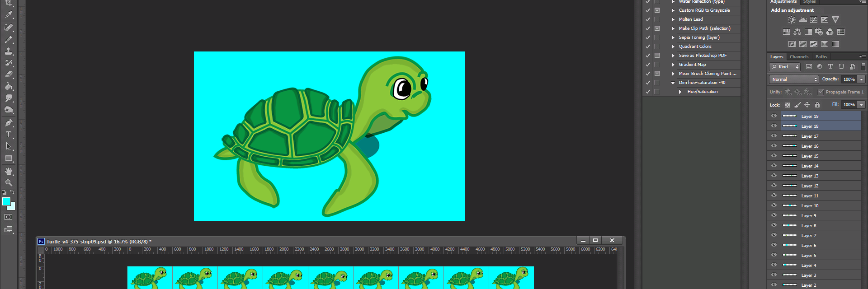The height and width of the screenshot is (289, 868).
Task: Open the Paths tab
Action: 821,57
